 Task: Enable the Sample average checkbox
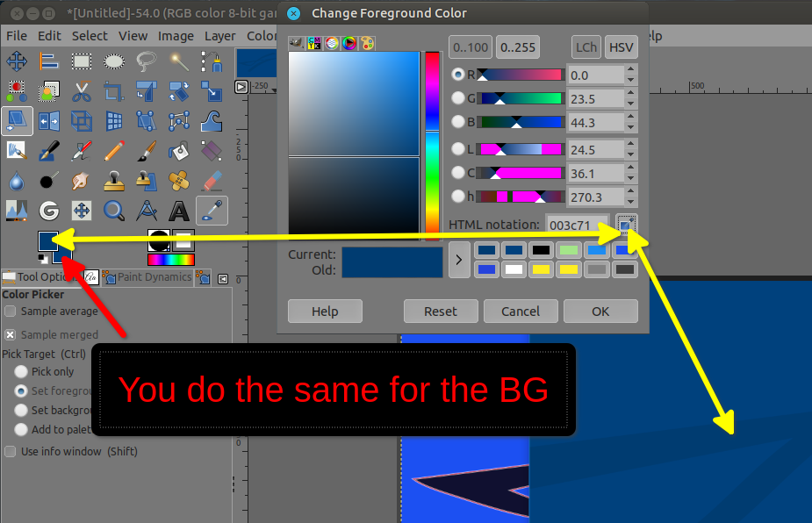tap(10, 312)
